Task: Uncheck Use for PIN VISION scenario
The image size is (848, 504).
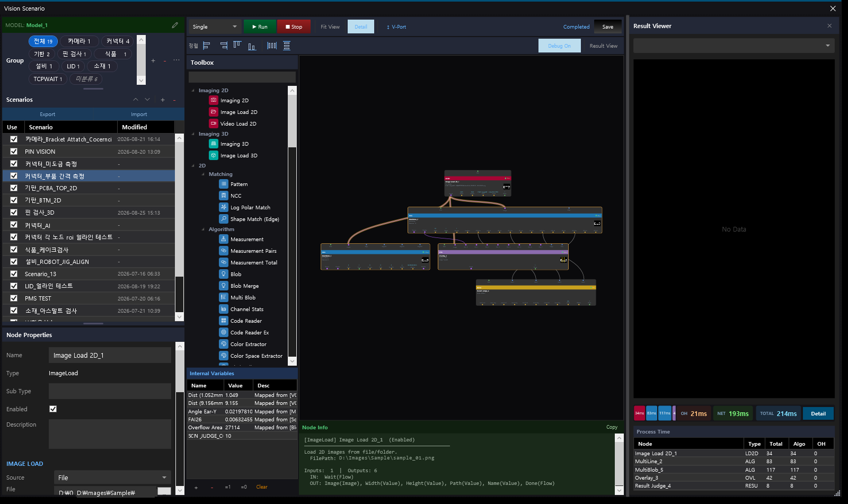Action: click(14, 151)
